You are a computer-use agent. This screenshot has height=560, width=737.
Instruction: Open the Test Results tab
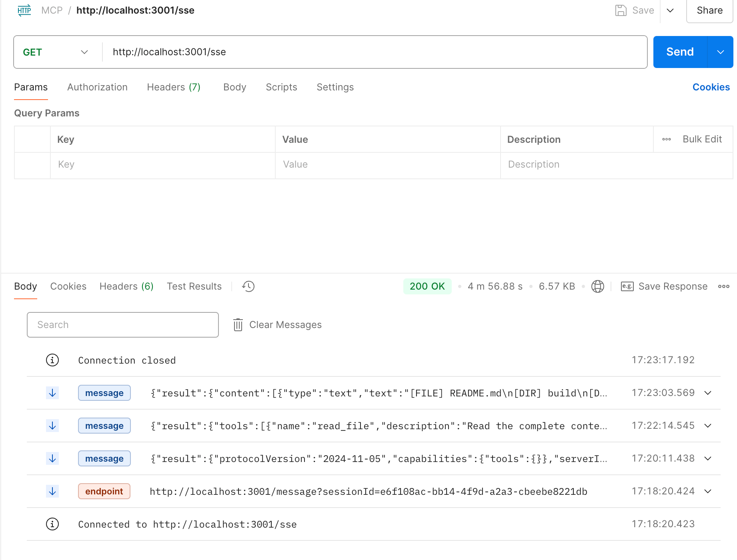[x=194, y=286]
